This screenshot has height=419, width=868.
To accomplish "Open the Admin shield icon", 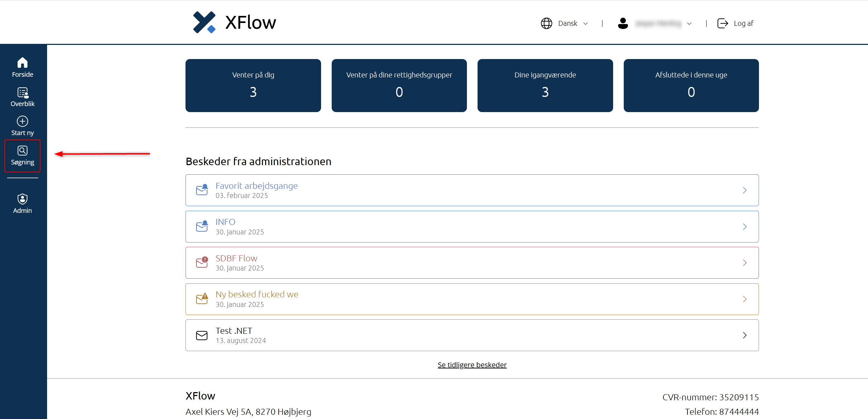I will tap(22, 199).
